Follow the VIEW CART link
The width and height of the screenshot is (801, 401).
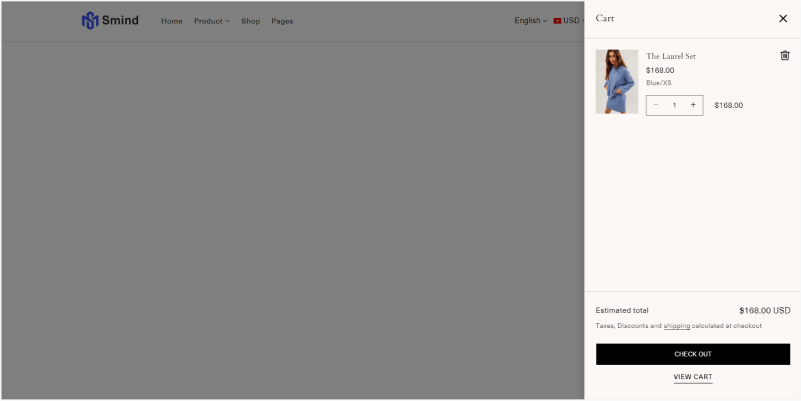(693, 377)
